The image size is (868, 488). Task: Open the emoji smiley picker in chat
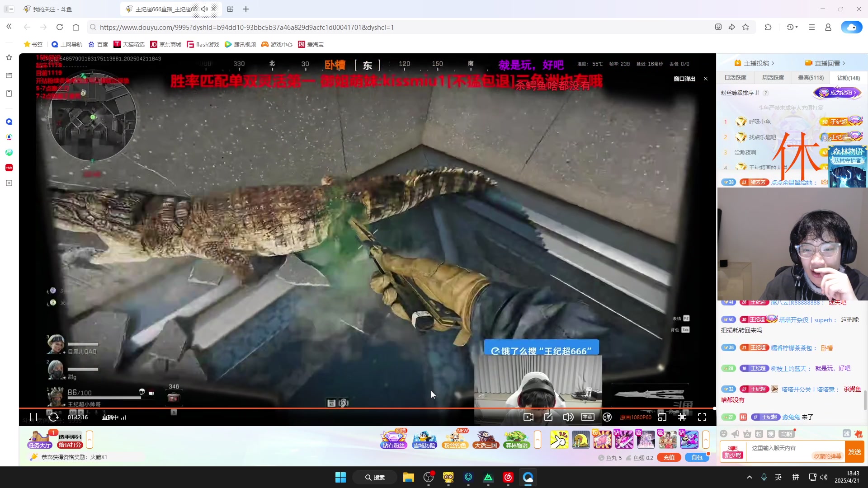724,434
